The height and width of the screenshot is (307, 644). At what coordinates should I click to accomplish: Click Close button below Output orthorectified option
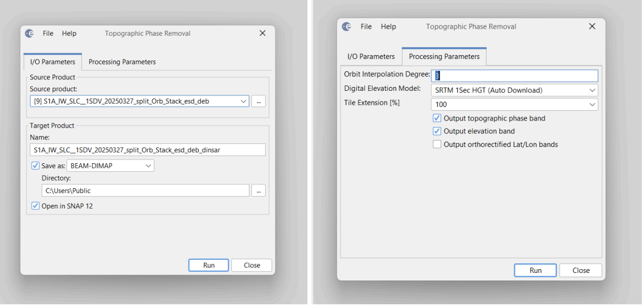[x=581, y=270]
